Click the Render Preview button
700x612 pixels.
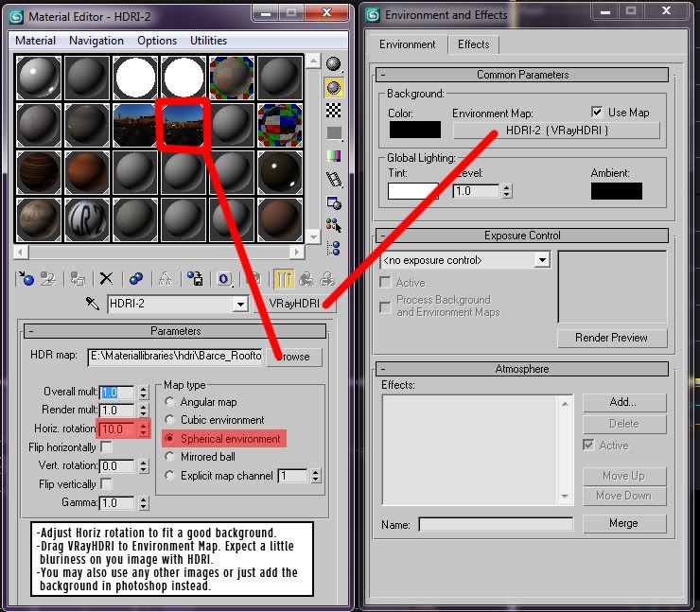611,338
